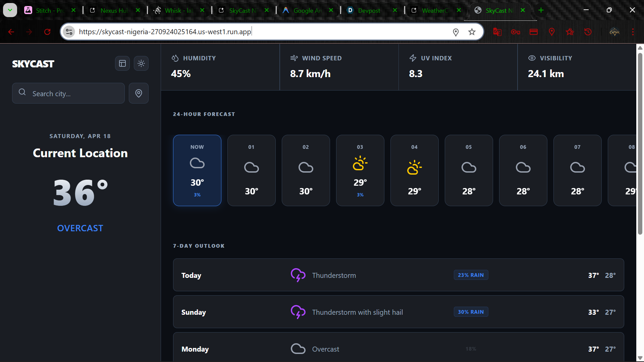Toggle the SkyCast sidebar layout icon
Image resolution: width=644 pixels, height=362 pixels.
click(122, 63)
